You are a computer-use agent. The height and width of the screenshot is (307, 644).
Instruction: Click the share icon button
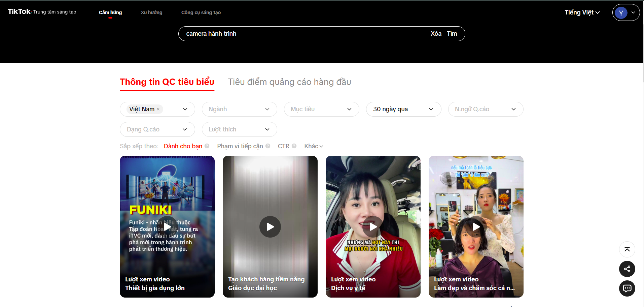tap(627, 269)
